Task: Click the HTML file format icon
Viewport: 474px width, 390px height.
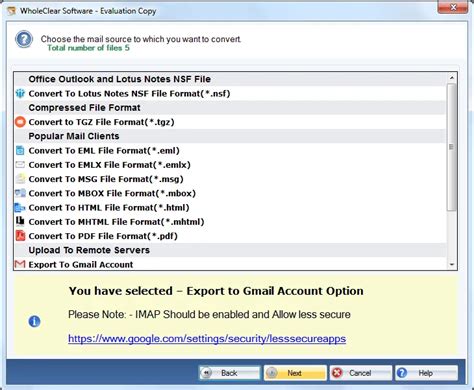Action: coord(20,207)
